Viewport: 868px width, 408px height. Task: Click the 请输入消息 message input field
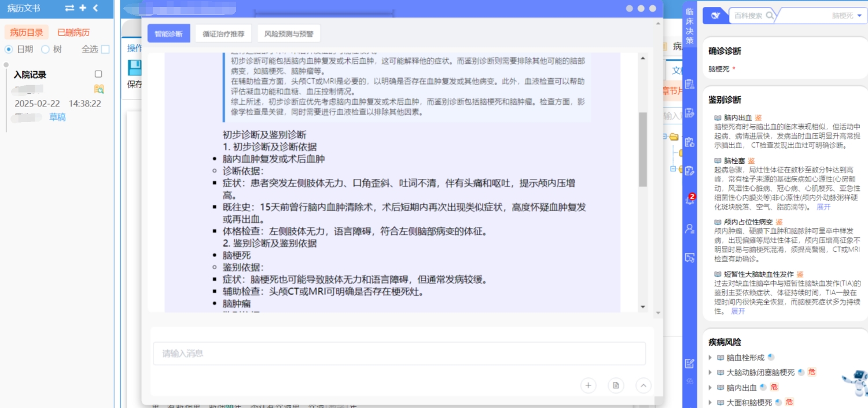pos(399,354)
